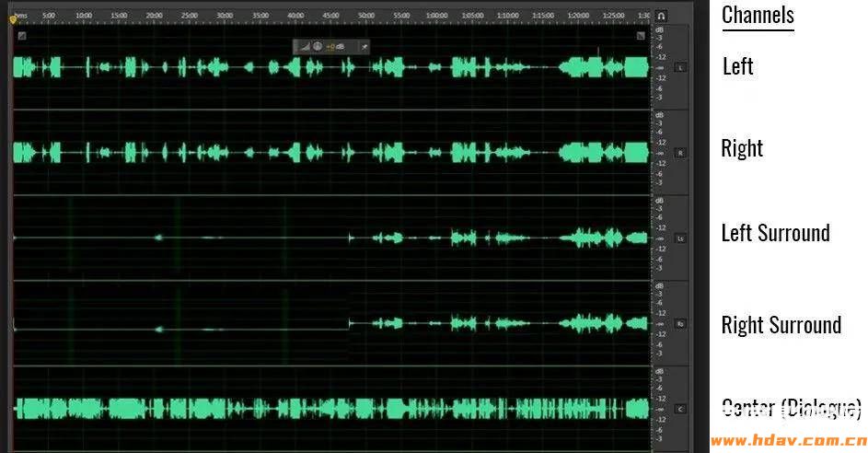The image size is (868, 453).
Task: Click the 1:25:00 mark on the time ruler
Action: coord(613,16)
